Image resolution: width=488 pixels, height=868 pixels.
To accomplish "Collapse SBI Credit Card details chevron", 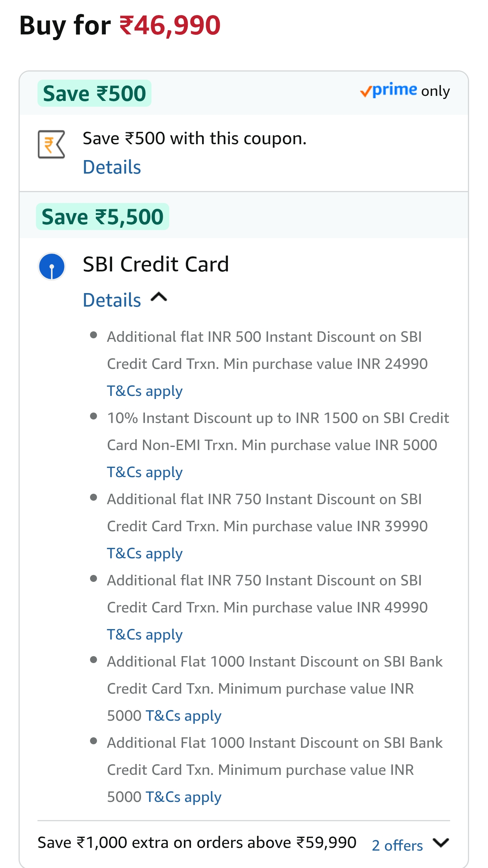I will [x=159, y=298].
